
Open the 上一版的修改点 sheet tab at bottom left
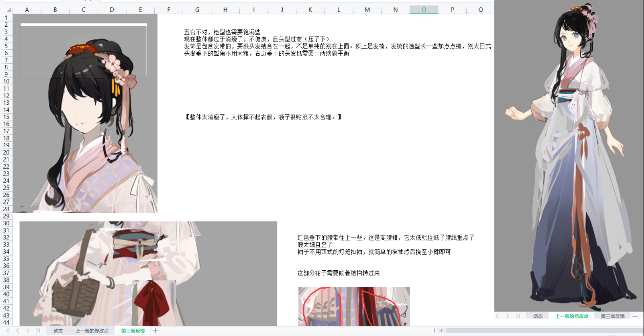tap(92, 331)
